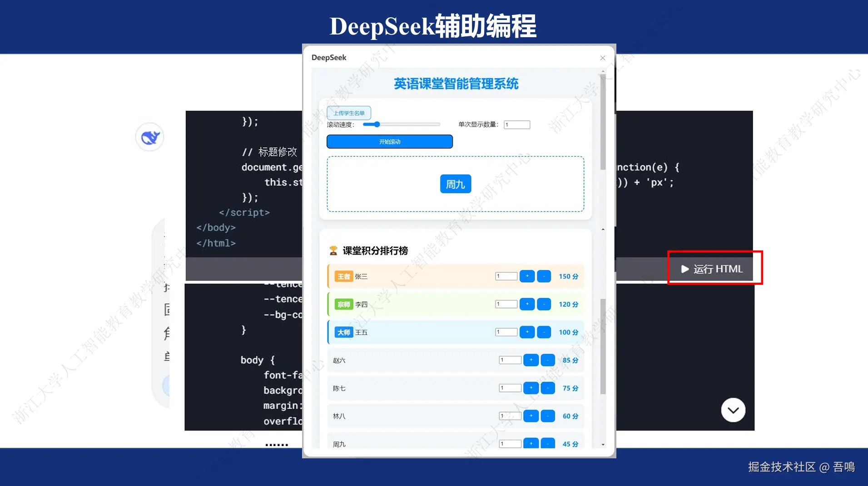Add points for 赵六 with plus button
868x486 pixels.
pos(531,360)
